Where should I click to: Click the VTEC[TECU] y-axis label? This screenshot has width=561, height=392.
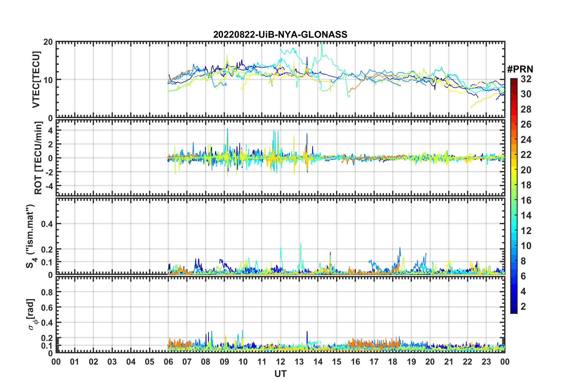pos(36,80)
